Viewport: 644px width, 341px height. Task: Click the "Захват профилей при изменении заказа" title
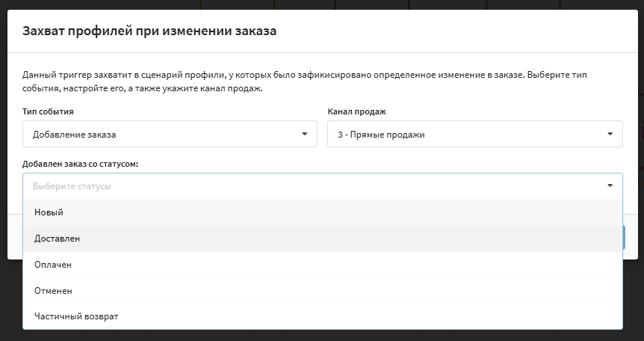click(x=149, y=31)
